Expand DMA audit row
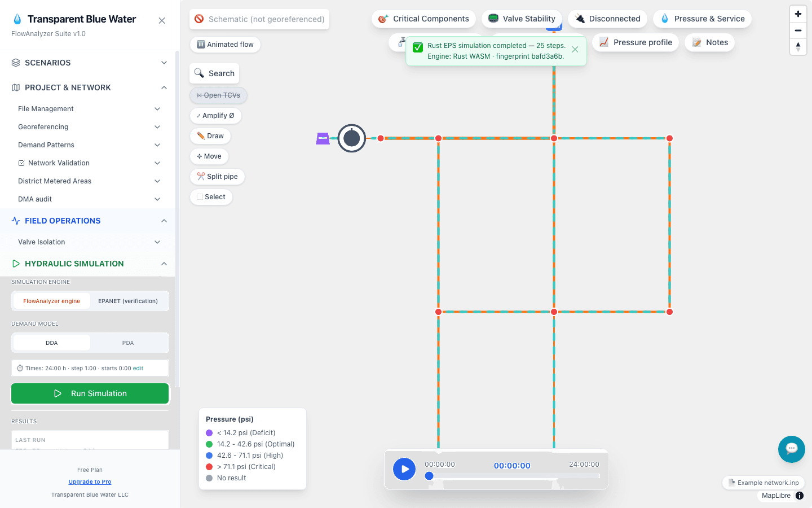Image resolution: width=812 pixels, height=508 pixels. click(x=89, y=199)
